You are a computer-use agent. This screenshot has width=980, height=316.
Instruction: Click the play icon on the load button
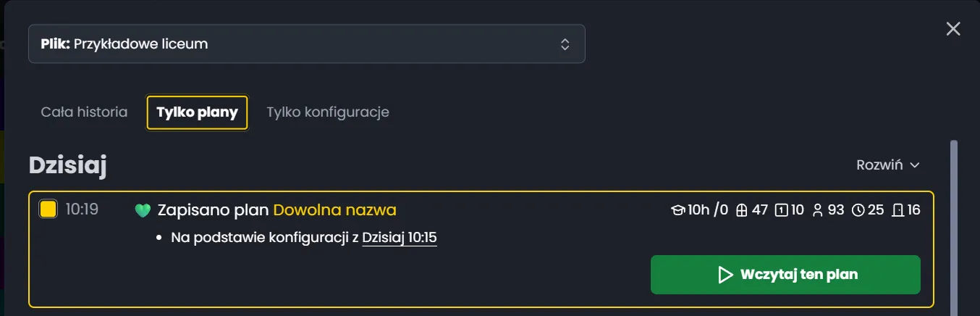click(725, 275)
